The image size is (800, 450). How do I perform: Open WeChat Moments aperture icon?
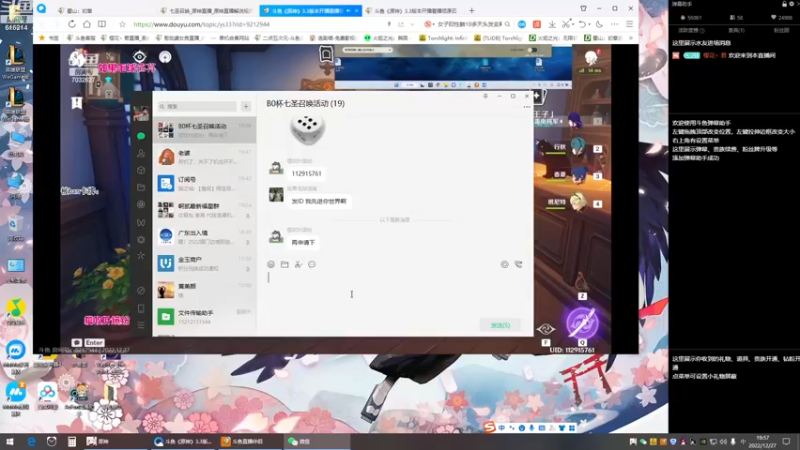click(141, 205)
